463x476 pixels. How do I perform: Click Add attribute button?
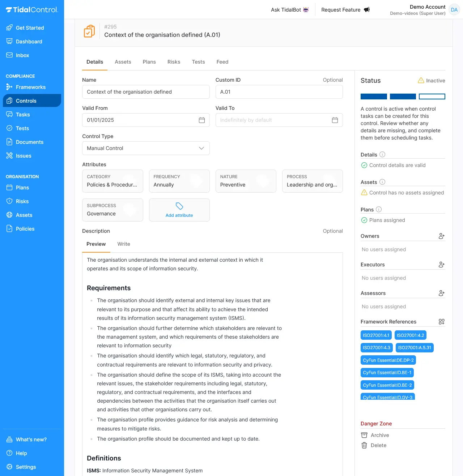(179, 210)
